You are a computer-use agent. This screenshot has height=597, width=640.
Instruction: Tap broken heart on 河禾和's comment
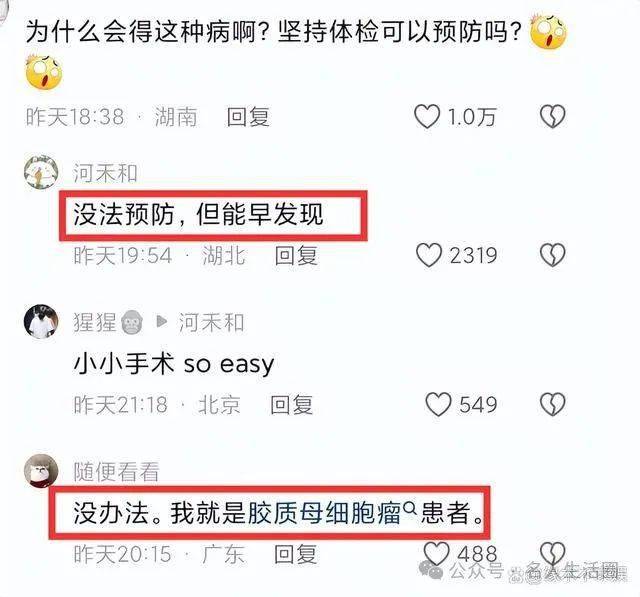click(x=553, y=255)
